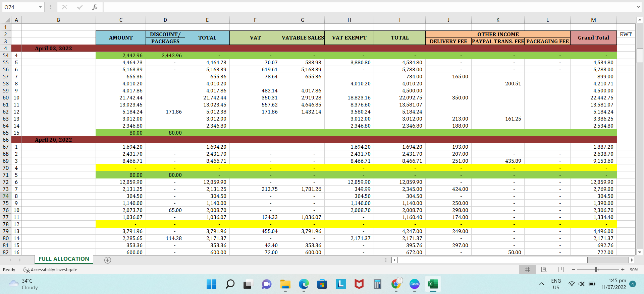This screenshot has width=644, height=294.
Task: Open the Teams Chat taskbar icon
Action: (x=267, y=284)
